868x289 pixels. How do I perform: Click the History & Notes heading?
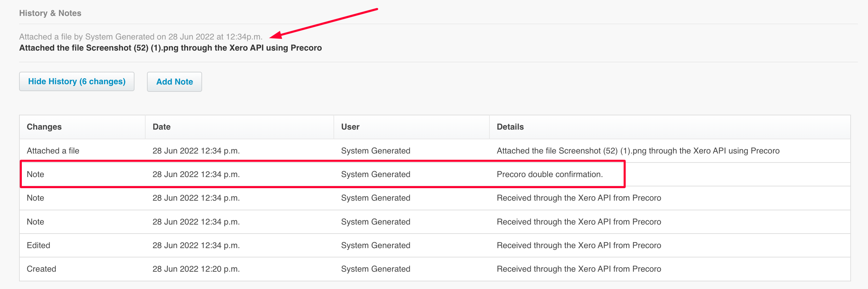point(50,13)
